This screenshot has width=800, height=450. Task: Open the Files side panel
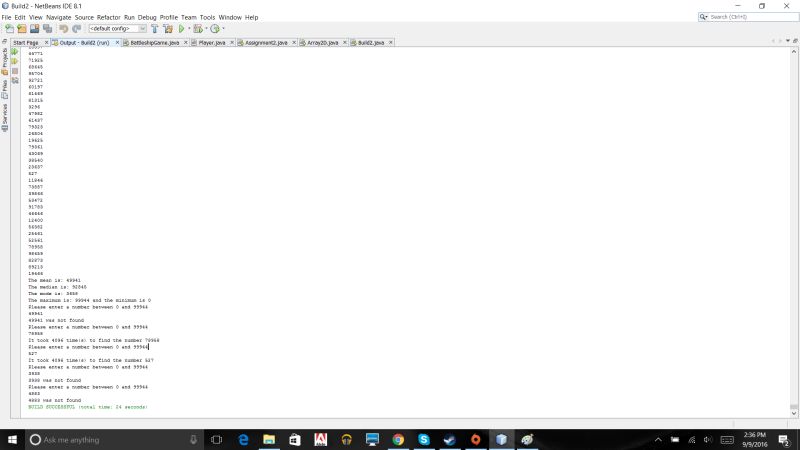pyautogui.click(x=5, y=89)
